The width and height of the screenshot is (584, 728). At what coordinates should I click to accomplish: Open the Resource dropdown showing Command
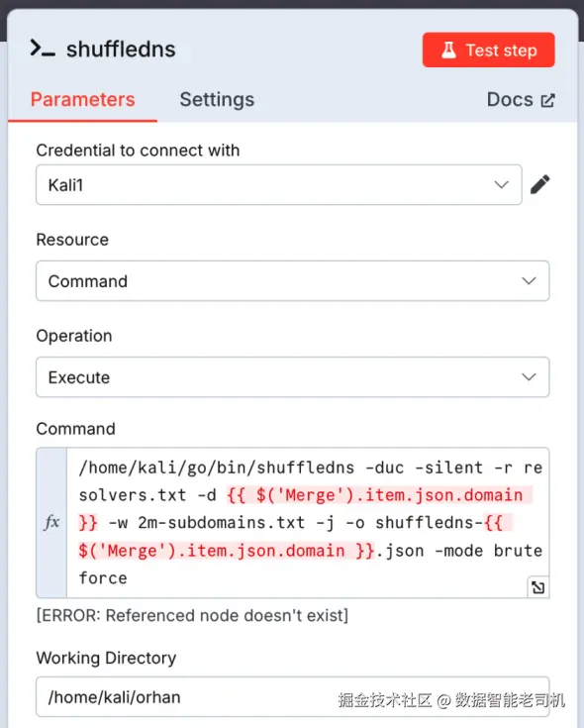293,281
